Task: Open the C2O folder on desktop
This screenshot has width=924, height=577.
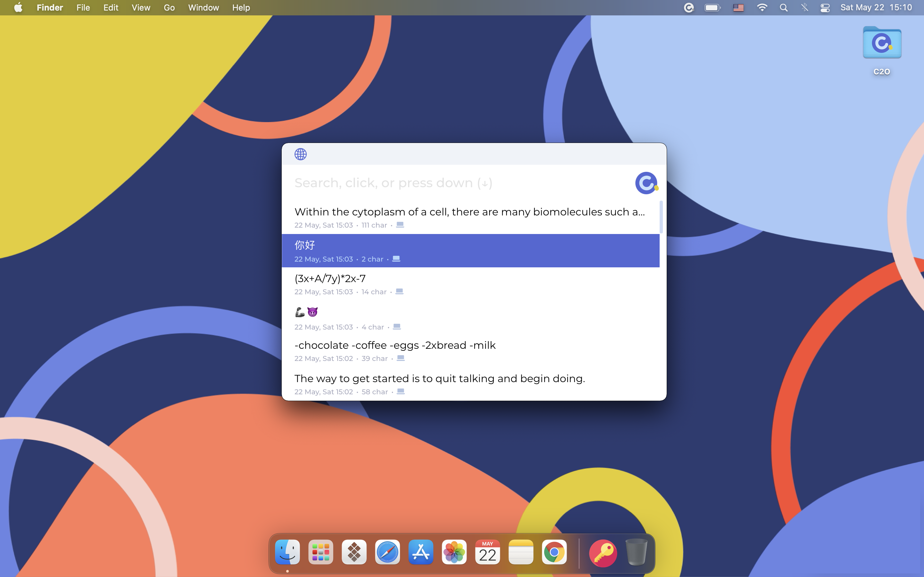Action: click(x=882, y=43)
